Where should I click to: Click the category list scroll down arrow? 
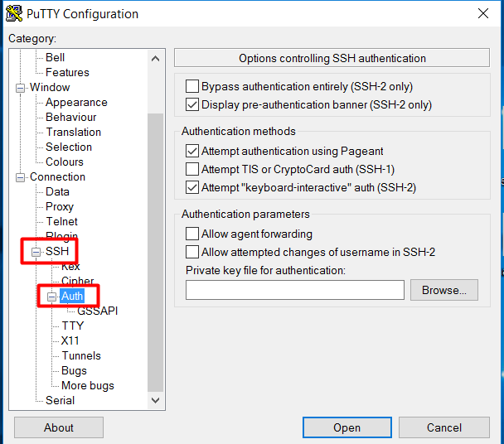pos(155,400)
